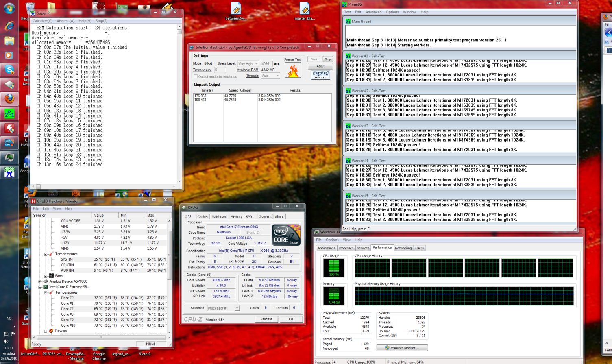The height and width of the screenshot is (364, 612).
Task: Open the Stress Level dropdown
Action: coord(248,64)
